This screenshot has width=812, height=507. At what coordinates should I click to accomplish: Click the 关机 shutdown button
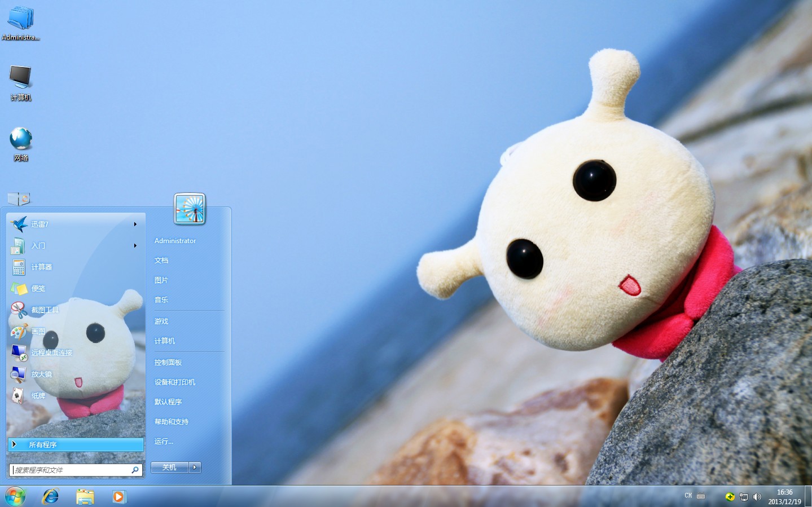pyautogui.click(x=169, y=468)
